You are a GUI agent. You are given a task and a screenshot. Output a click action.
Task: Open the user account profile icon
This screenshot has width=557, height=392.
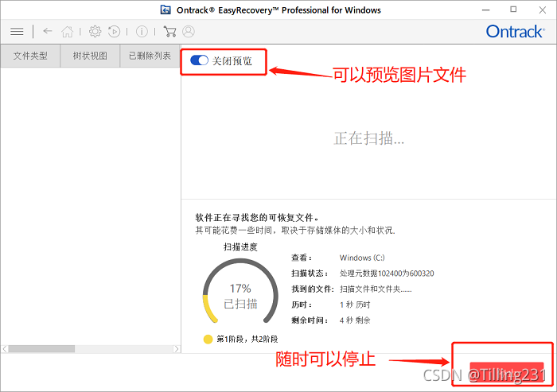[189, 32]
